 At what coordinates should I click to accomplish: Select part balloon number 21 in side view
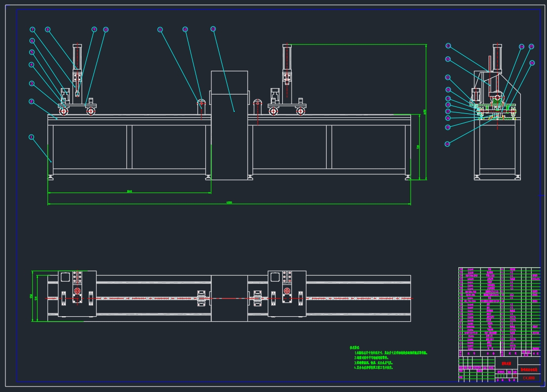tap(448, 77)
